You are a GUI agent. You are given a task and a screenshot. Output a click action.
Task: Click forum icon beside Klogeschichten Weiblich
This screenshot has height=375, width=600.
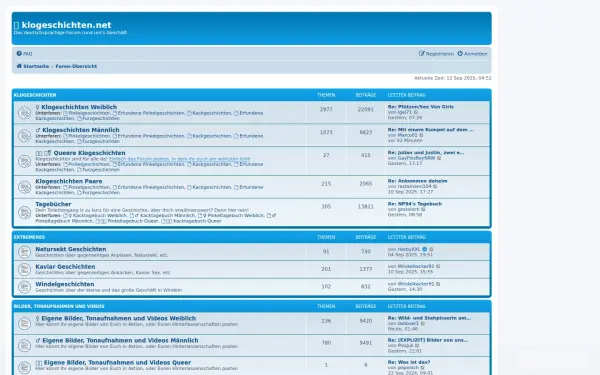24,112
